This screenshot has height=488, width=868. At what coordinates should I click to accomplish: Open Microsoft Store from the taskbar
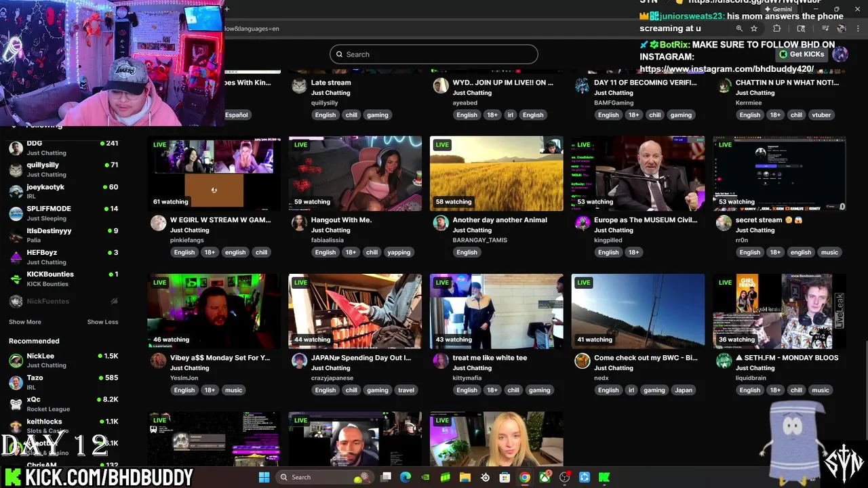coord(505,477)
